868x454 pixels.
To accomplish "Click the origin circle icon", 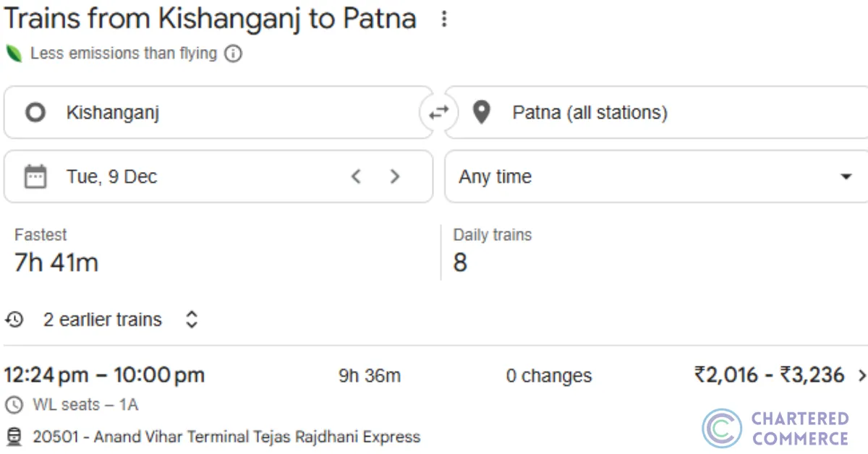I will pos(35,112).
